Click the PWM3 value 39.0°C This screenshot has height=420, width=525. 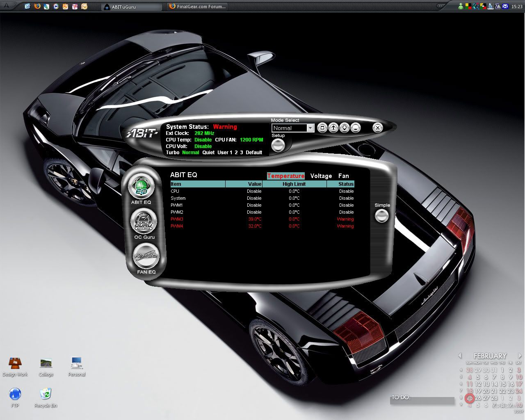(x=255, y=219)
